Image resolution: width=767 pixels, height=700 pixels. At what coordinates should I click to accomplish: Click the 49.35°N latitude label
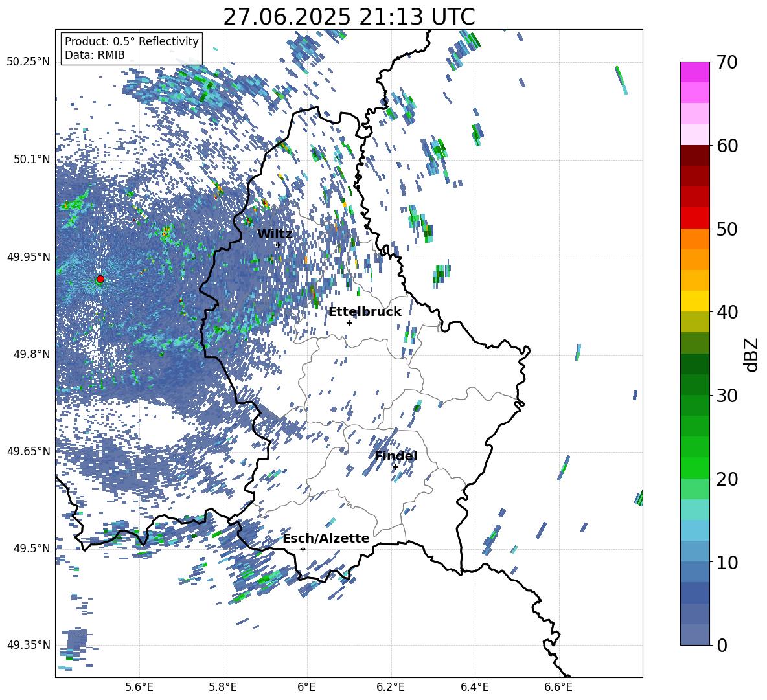[x=29, y=645]
